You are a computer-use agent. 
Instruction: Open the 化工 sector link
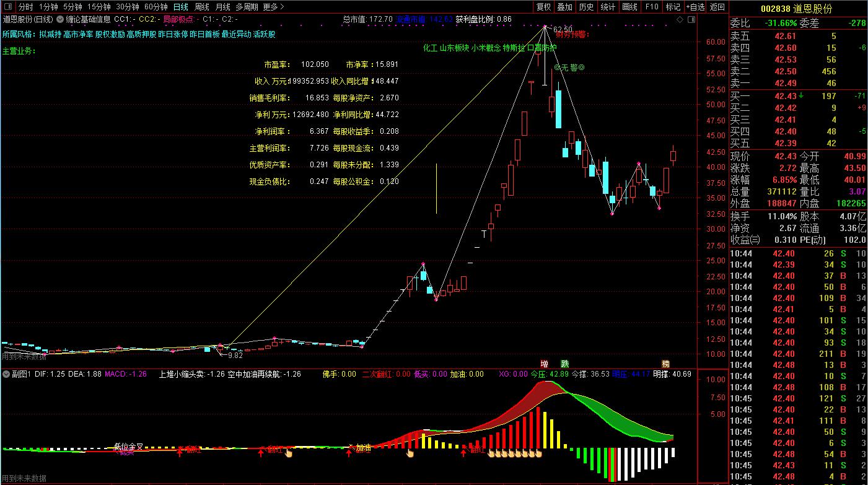click(x=430, y=48)
